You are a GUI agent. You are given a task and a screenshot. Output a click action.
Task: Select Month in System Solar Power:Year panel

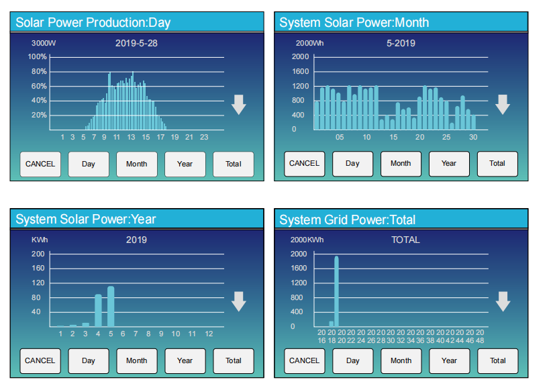pyautogui.click(x=137, y=360)
